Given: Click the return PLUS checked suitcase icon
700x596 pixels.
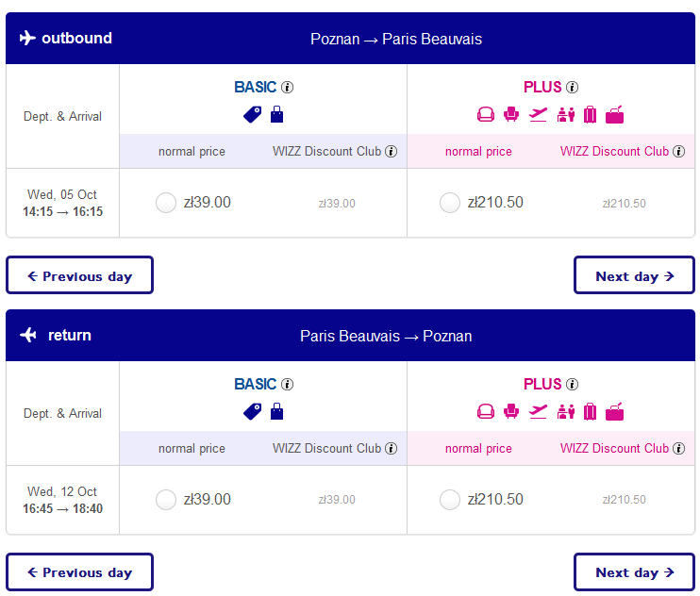Looking at the screenshot, I should pyautogui.click(x=590, y=411).
